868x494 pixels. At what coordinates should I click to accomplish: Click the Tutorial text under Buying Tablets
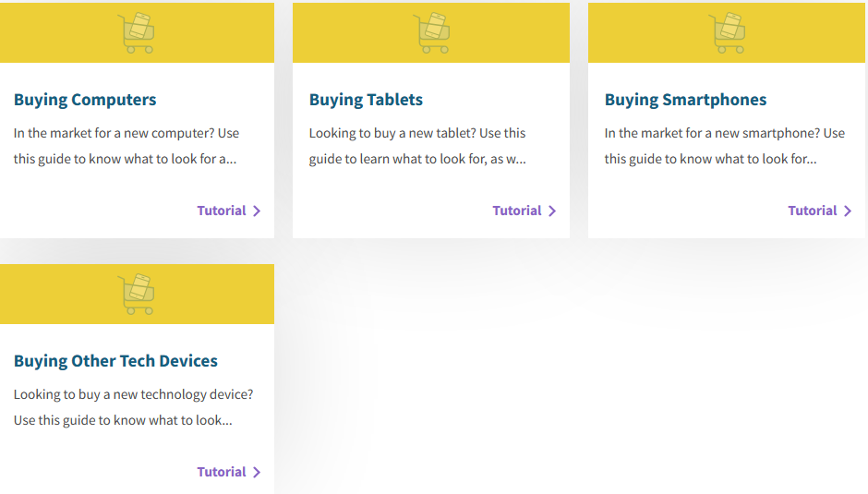point(517,211)
